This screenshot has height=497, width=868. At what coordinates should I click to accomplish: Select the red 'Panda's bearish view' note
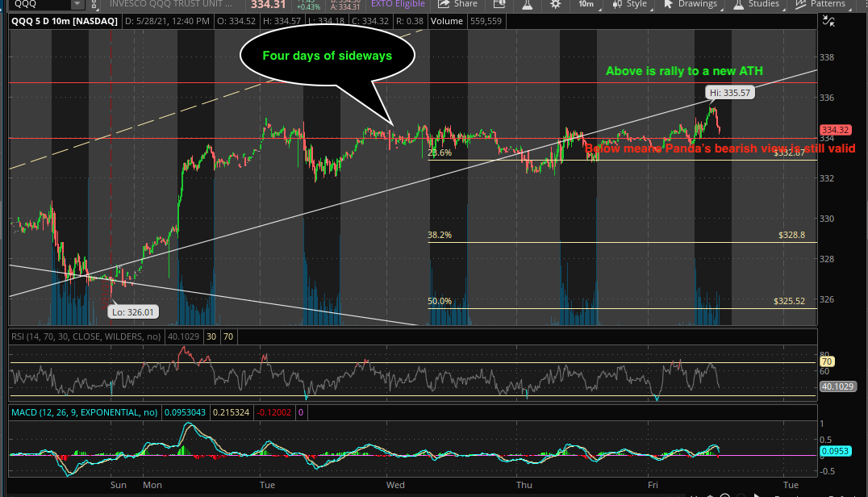pos(720,148)
